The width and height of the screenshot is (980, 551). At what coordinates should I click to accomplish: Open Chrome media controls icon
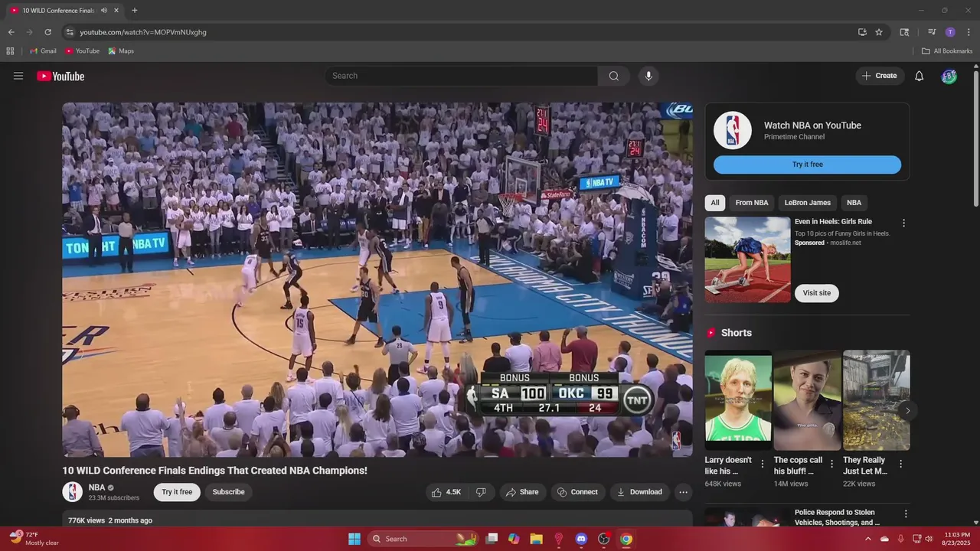[x=932, y=32]
